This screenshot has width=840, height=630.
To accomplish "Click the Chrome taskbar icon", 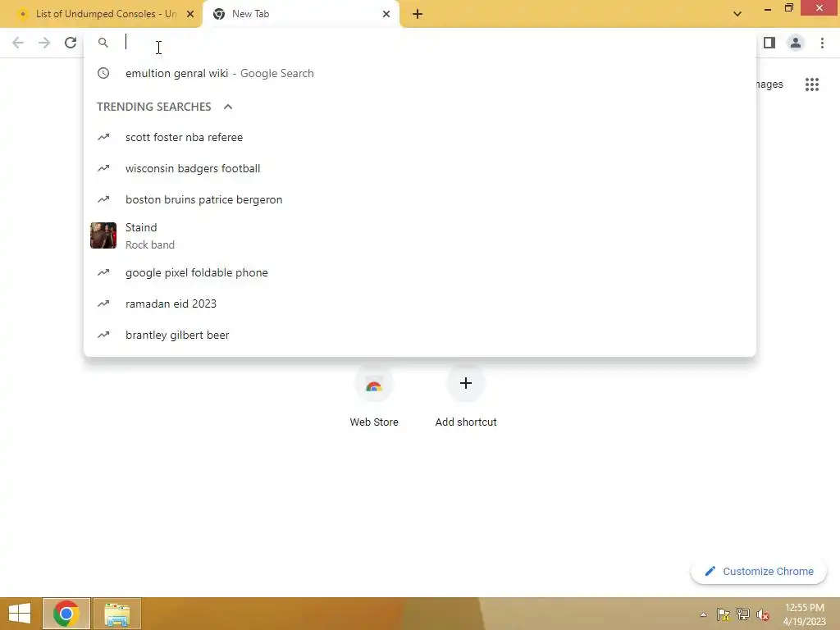I will click(x=66, y=614).
